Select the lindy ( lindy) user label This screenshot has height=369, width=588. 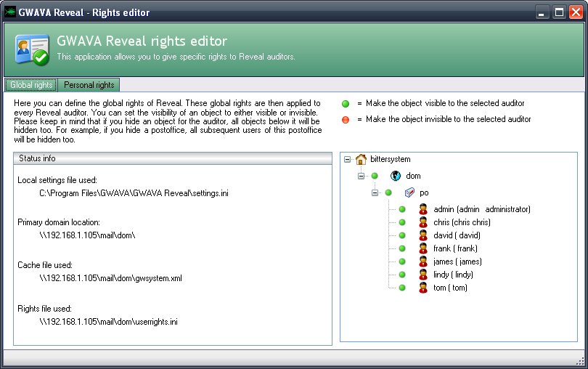pos(451,275)
